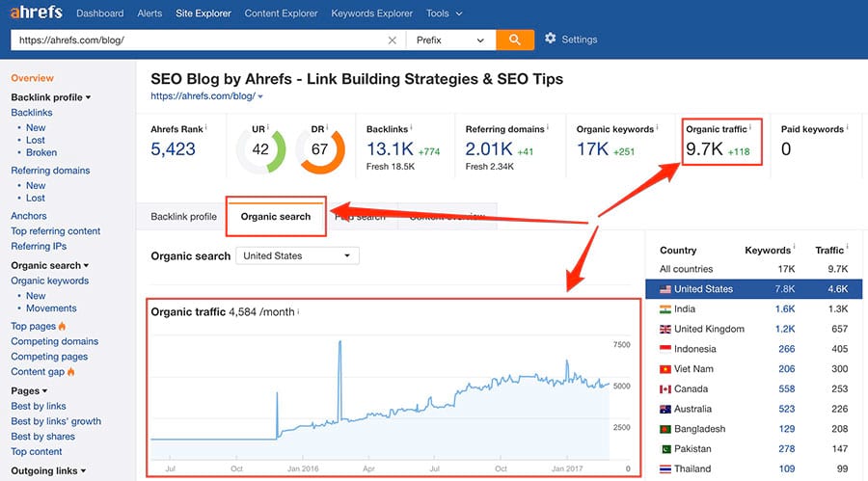Image resolution: width=868 pixels, height=481 pixels.
Task: Open Keywords Explorer in top navigation
Action: pyautogui.click(x=372, y=13)
